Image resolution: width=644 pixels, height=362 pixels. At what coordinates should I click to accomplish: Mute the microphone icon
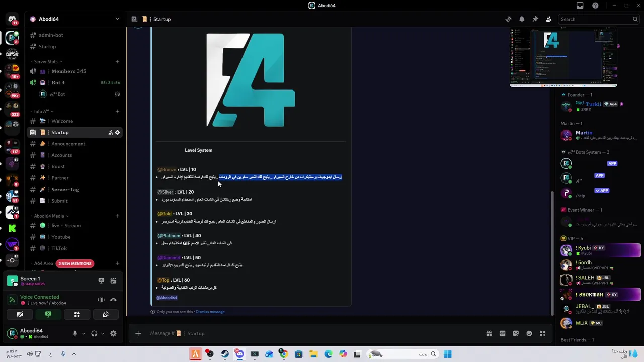coord(75,333)
